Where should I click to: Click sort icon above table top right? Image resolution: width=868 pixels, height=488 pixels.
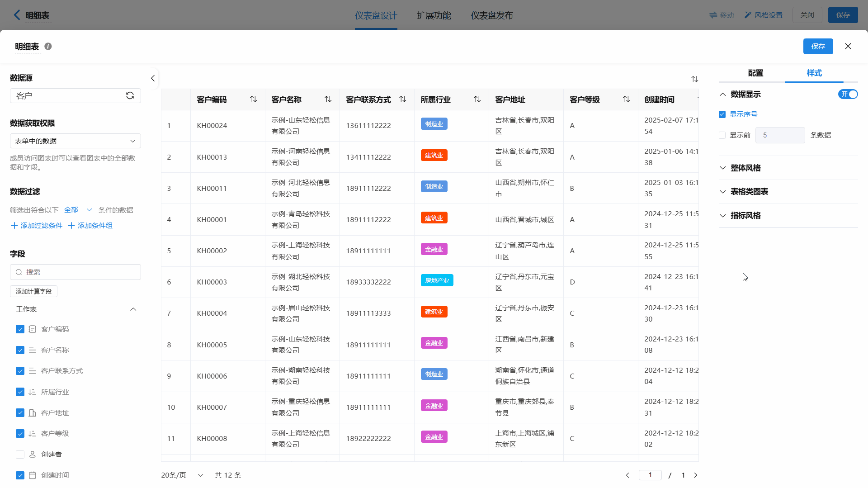point(695,79)
